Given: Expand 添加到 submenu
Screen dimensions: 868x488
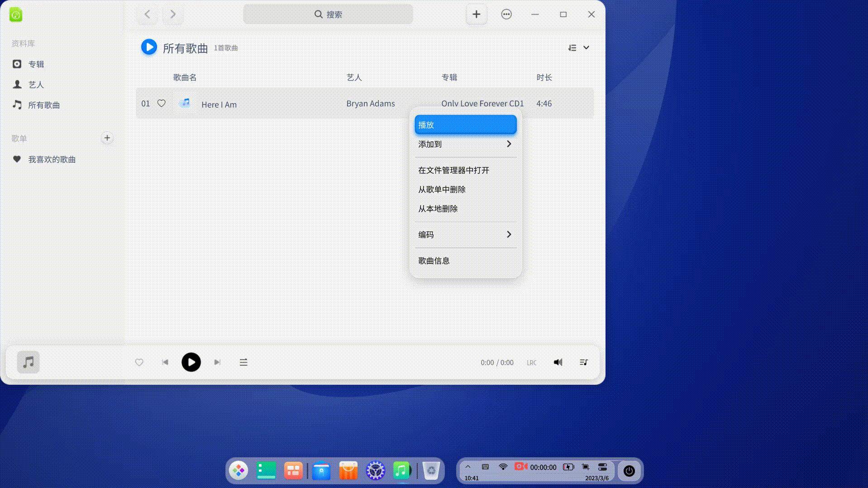Looking at the screenshot, I should [x=466, y=144].
